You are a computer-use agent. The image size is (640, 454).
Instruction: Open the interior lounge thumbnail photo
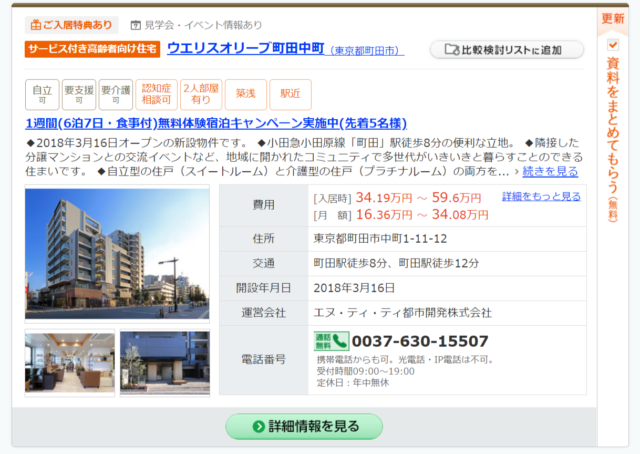pyautogui.click(x=70, y=363)
